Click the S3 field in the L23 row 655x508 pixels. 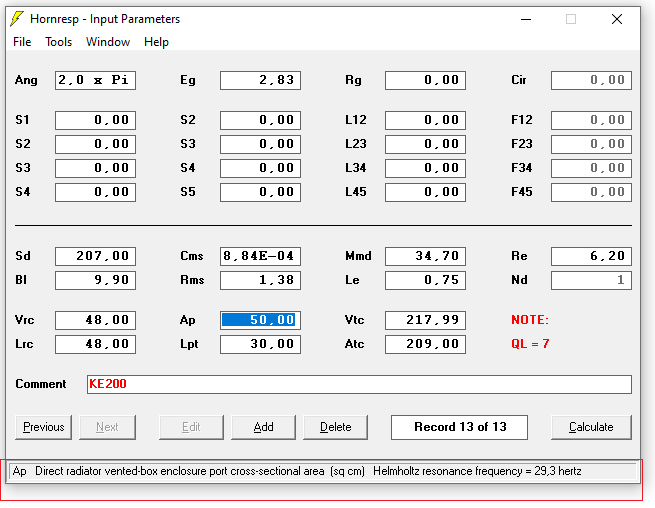(260, 144)
